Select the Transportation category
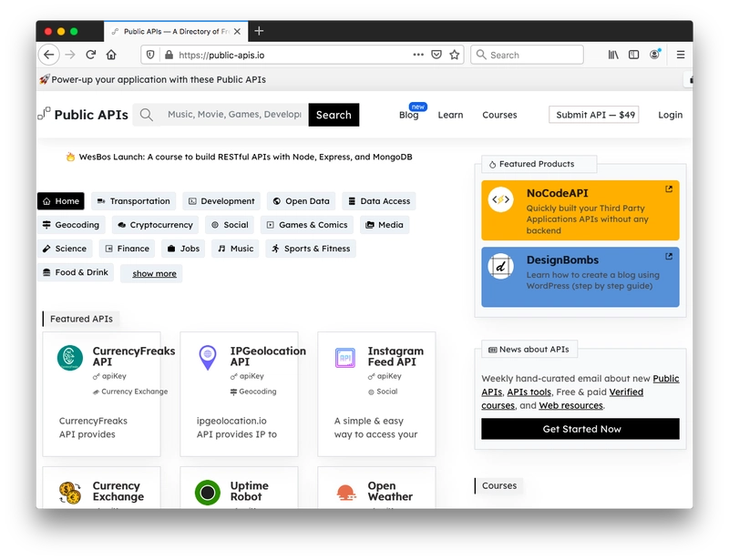The image size is (729, 560). (133, 201)
